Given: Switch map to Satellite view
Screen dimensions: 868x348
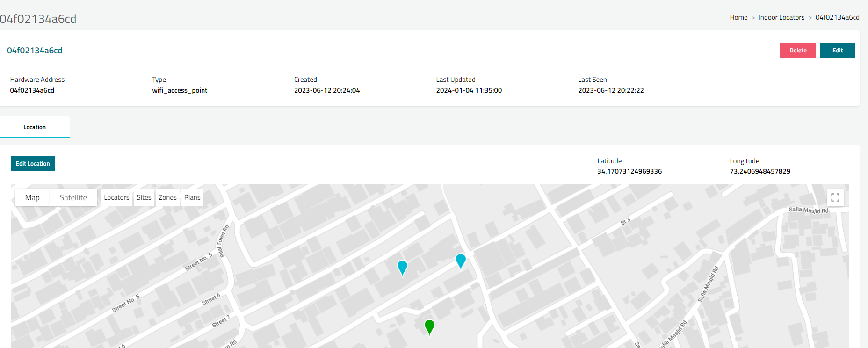Looking at the screenshot, I should pyautogui.click(x=73, y=197).
